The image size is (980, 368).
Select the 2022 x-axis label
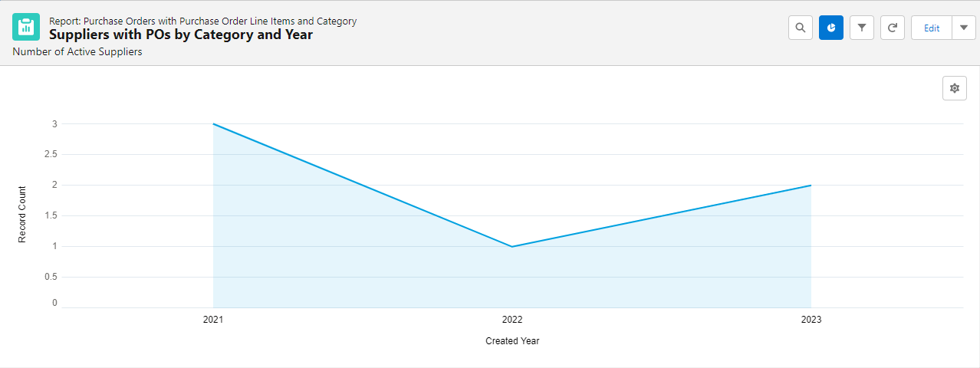click(512, 320)
